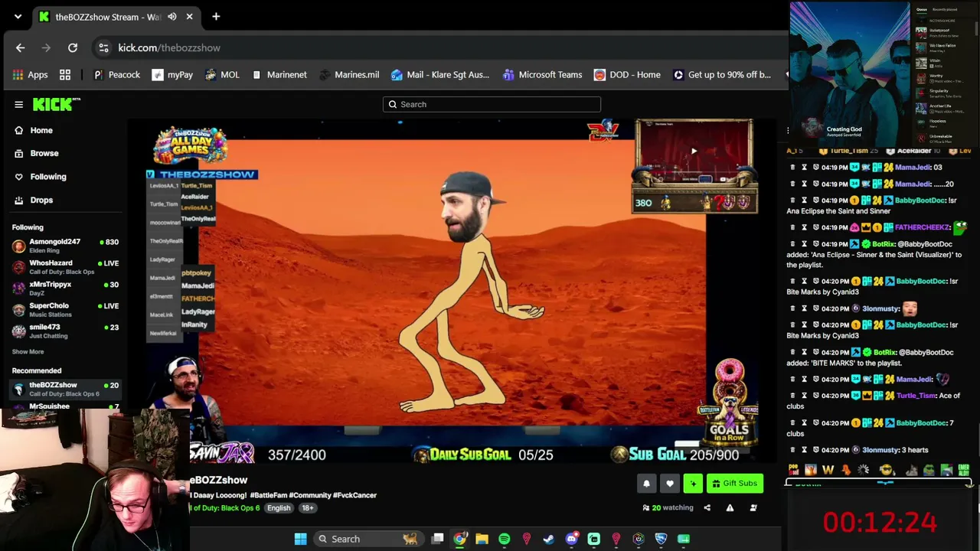Click Turtle_Tism username in chat
980x551 pixels.
point(916,396)
